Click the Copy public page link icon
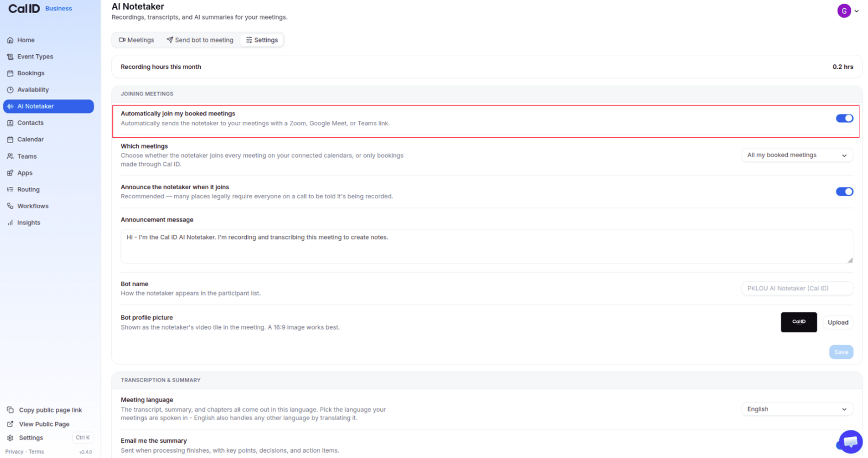The image size is (868, 458). (10, 410)
